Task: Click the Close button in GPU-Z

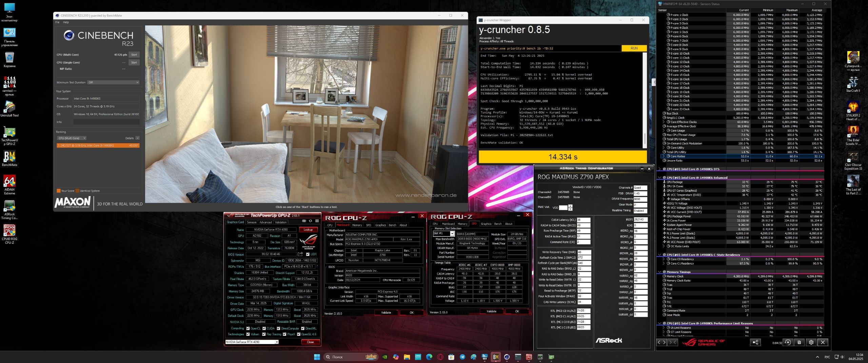Action: 310,342
